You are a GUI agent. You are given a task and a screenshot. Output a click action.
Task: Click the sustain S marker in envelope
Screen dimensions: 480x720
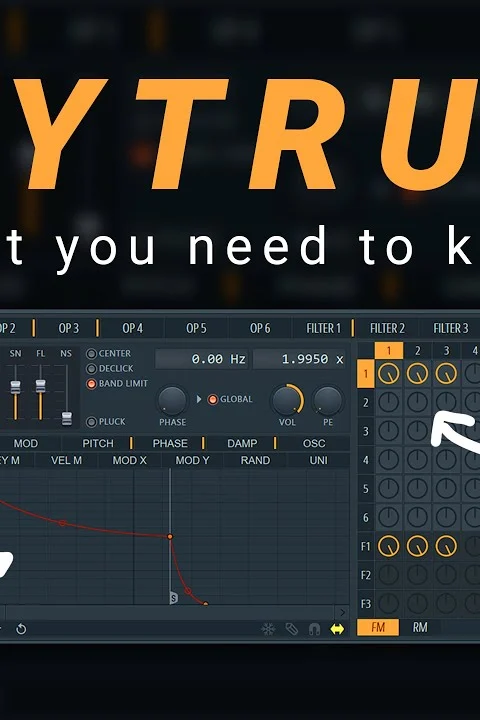pos(174,597)
